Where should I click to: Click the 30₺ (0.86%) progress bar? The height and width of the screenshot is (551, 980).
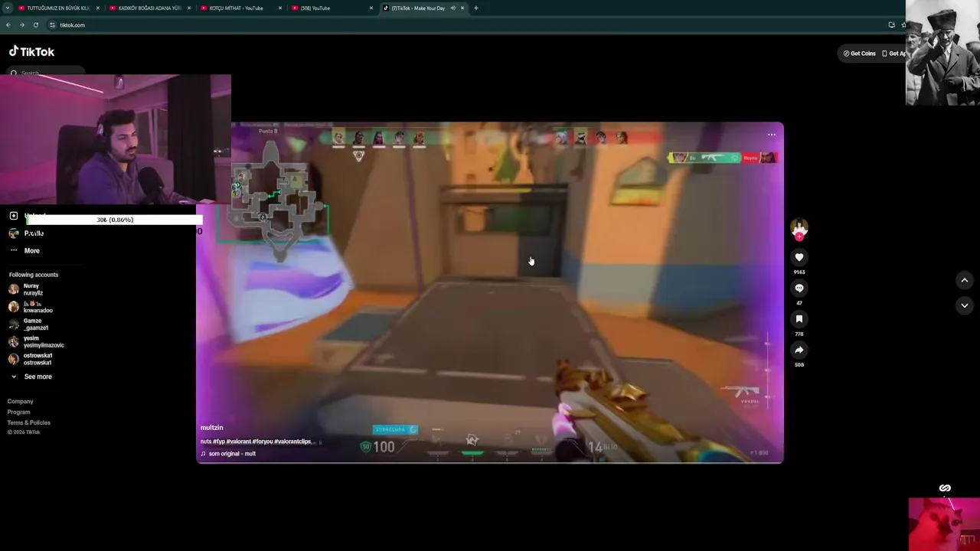[115, 220]
